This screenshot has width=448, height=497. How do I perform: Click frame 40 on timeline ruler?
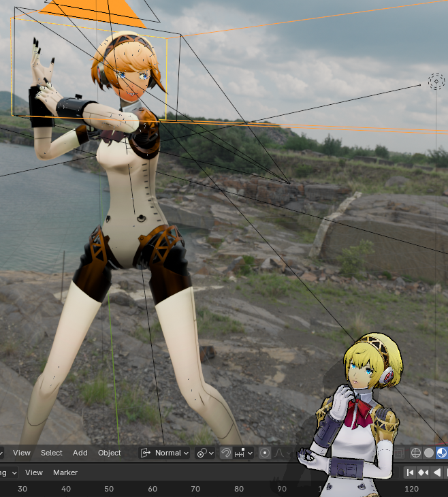[x=66, y=489]
